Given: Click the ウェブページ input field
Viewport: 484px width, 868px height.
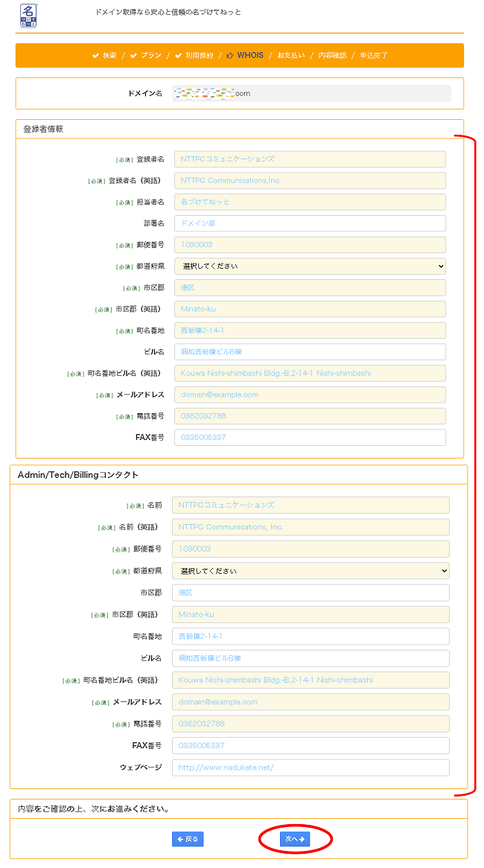Looking at the screenshot, I should click(x=311, y=768).
